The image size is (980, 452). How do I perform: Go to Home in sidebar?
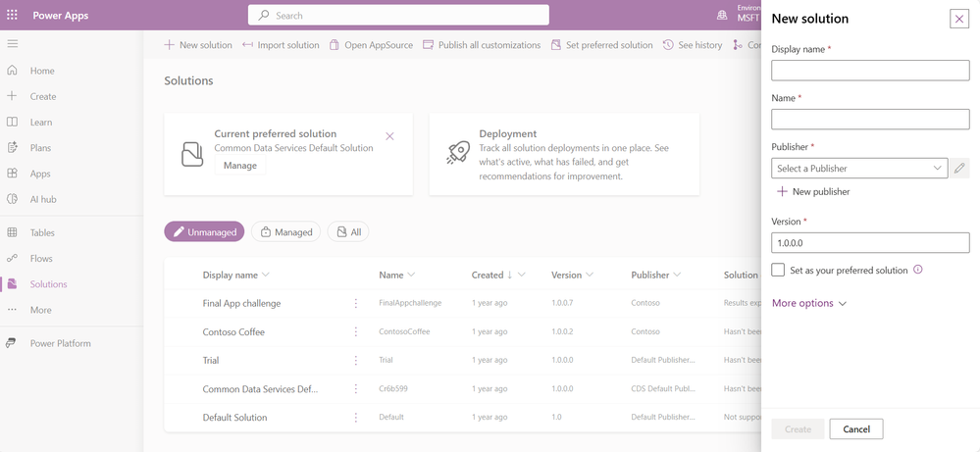(42, 71)
